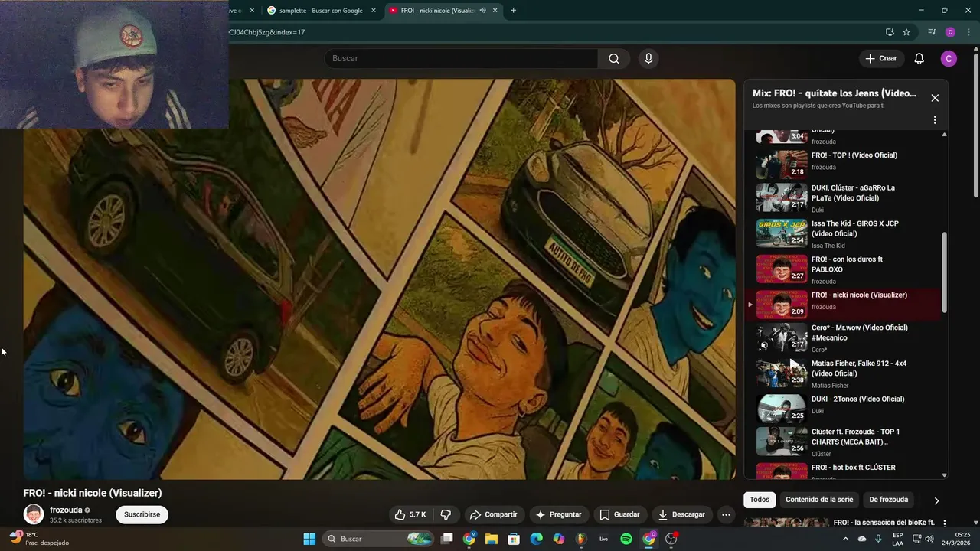Viewport: 980px width, 551px height.
Task: Save the video with Guardar
Action: coord(619,514)
